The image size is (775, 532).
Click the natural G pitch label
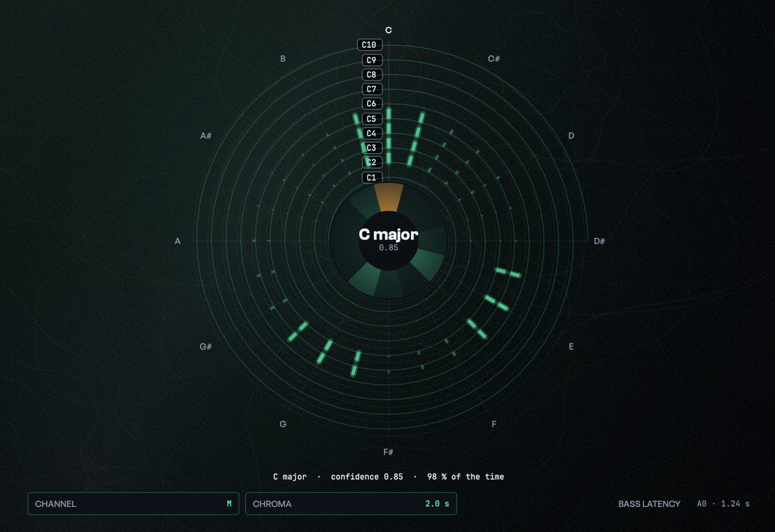click(283, 424)
